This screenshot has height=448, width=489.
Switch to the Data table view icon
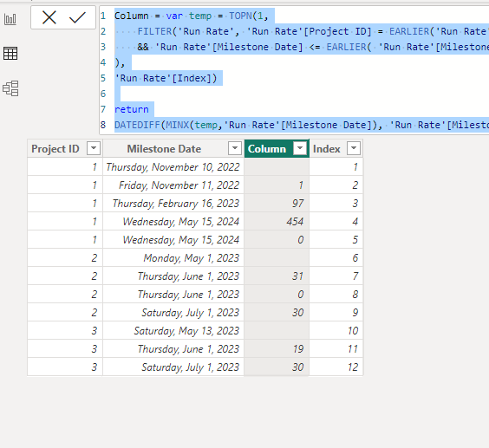pos(10,54)
